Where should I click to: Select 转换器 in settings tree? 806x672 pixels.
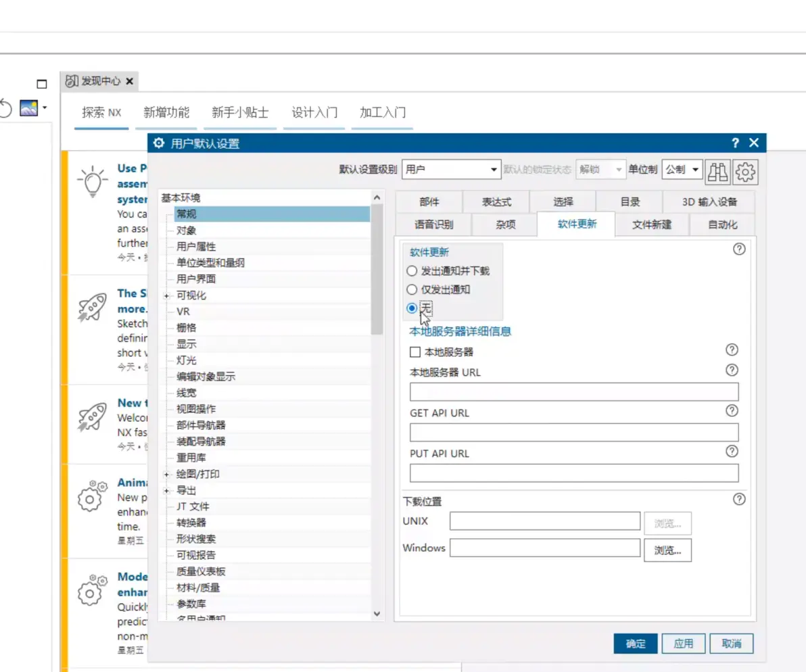coord(191,523)
